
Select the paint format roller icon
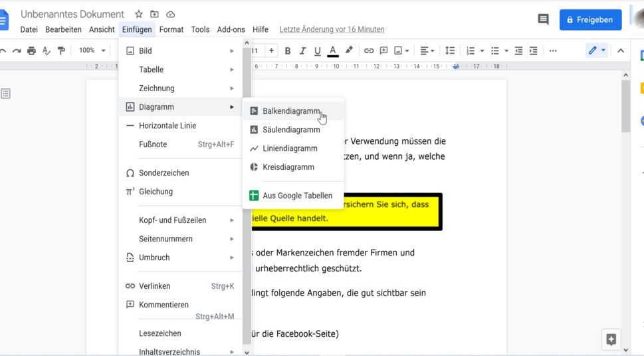(x=61, y=51)
